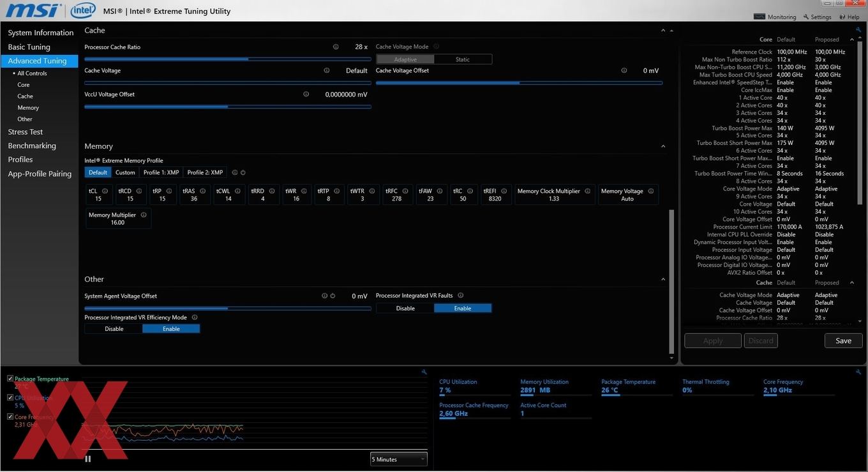This screenshot has height=472, width=868.
Task: Click the Cache Voltage Offset slider
Action: (519, 82)
